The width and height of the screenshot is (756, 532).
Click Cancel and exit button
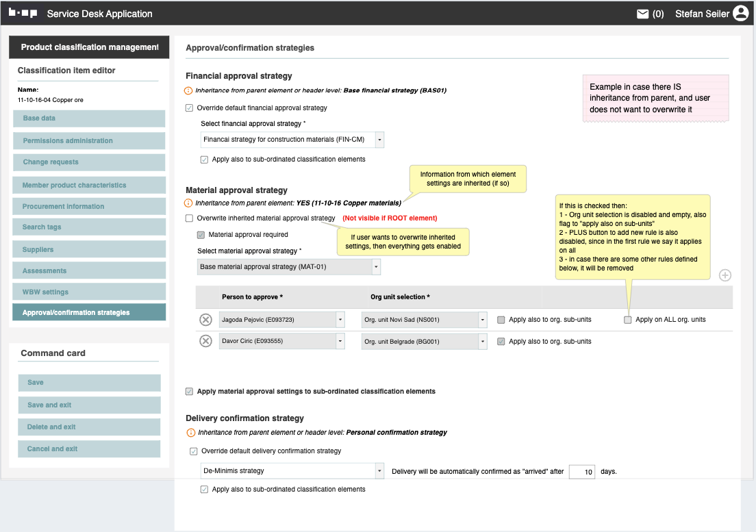coord(89,449)
